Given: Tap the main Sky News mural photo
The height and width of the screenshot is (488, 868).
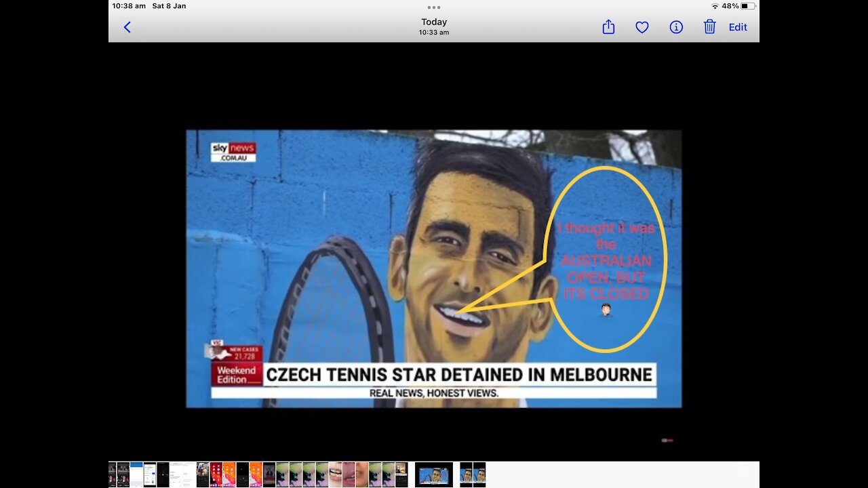Looking at the screenshot, I should coord(434,268).
